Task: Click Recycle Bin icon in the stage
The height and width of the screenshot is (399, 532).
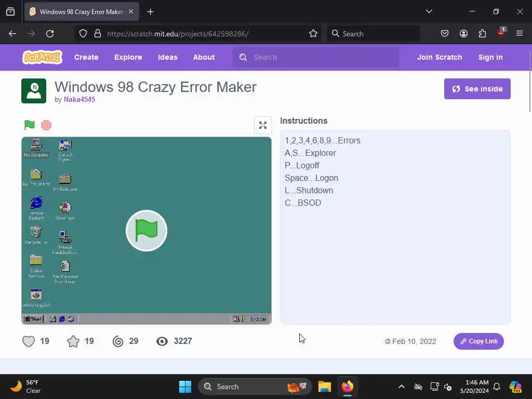Action: [x=36, y=235]
